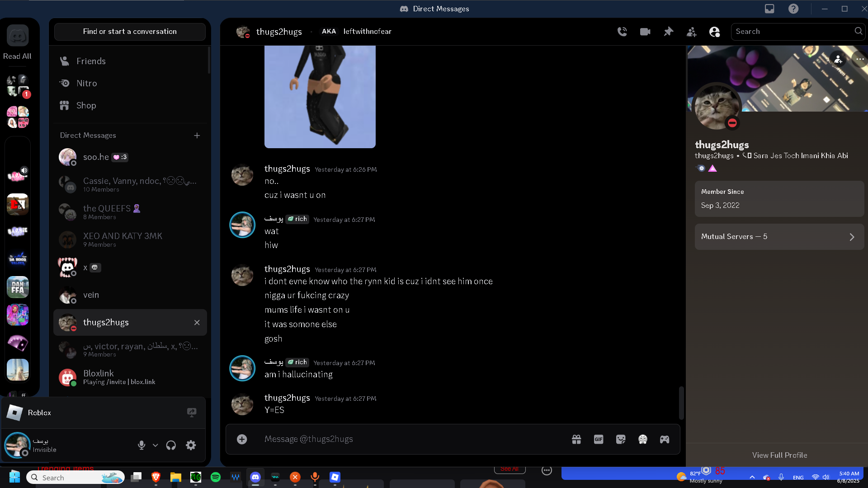868x488 pixels.
Task: Open the GIF picker
Action: click(x=599, y=439)
